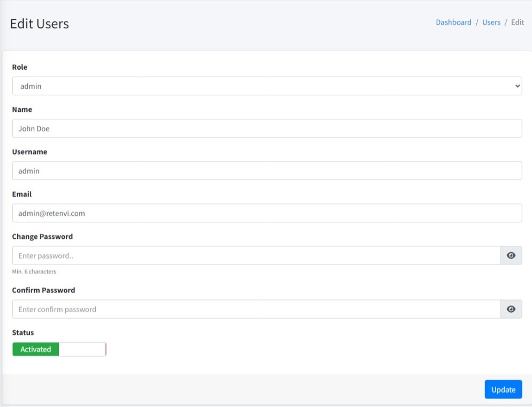Click the Role field label
Image resolution: width=532 pixels, height=407 pixels.
20,67
